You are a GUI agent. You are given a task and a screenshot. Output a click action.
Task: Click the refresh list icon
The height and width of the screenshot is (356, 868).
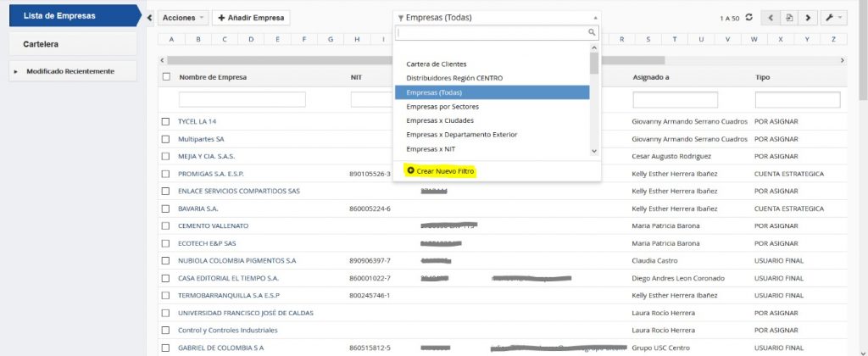749,17
